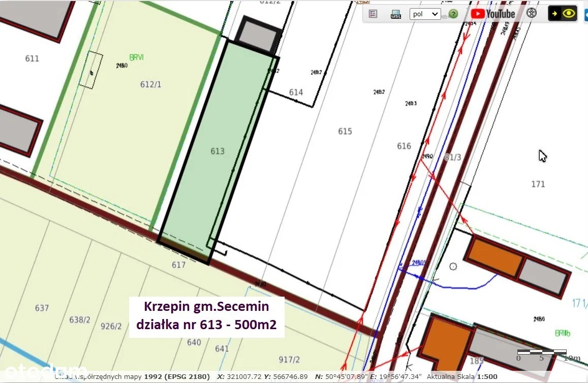588x383 pixels.
Task: Click the road parcel 617
Action: pos(178,265)
